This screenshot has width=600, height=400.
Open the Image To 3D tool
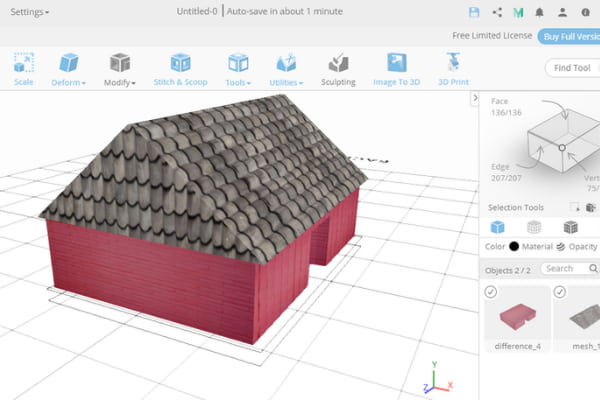(396, 68)
